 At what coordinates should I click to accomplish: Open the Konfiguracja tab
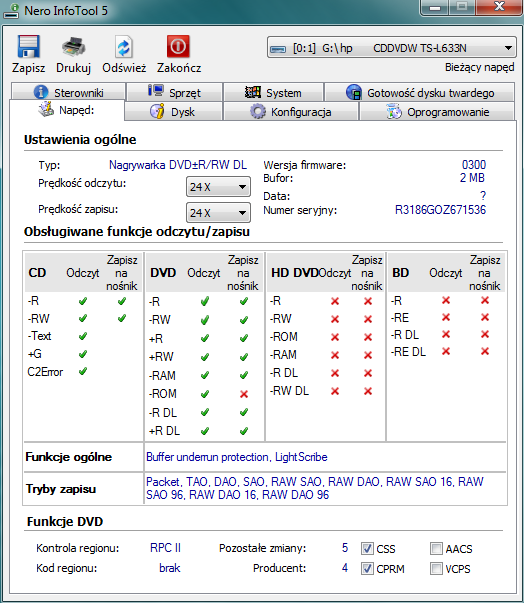pyautogui.click(x=291, y=112)
